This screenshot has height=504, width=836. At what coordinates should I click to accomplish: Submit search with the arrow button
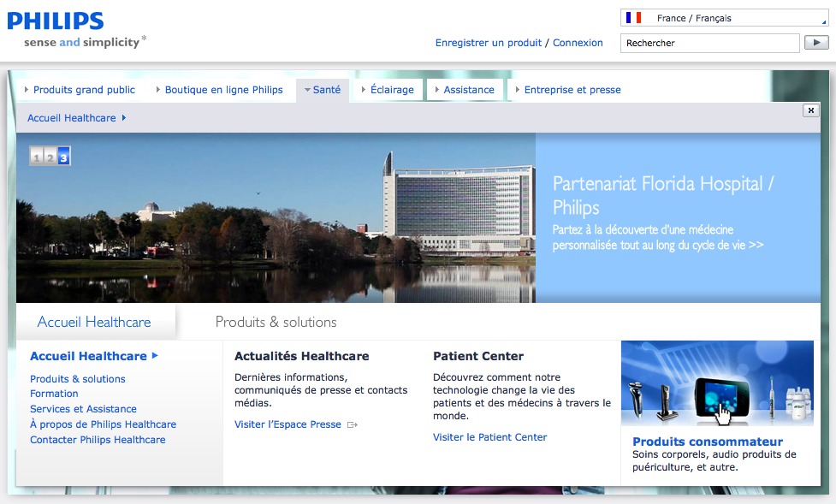tap(816, 43)
